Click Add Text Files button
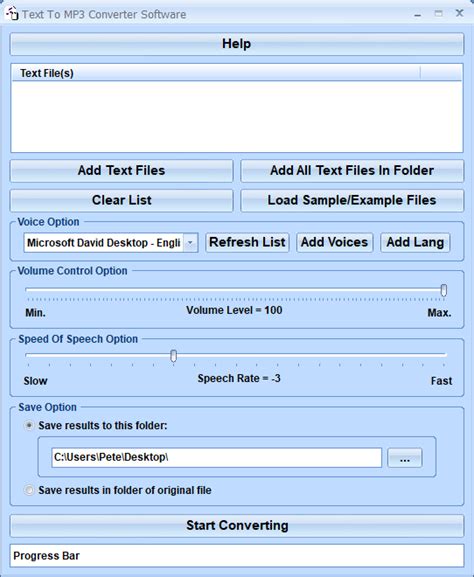Viewport: 474px width, 577px height. 121,170
